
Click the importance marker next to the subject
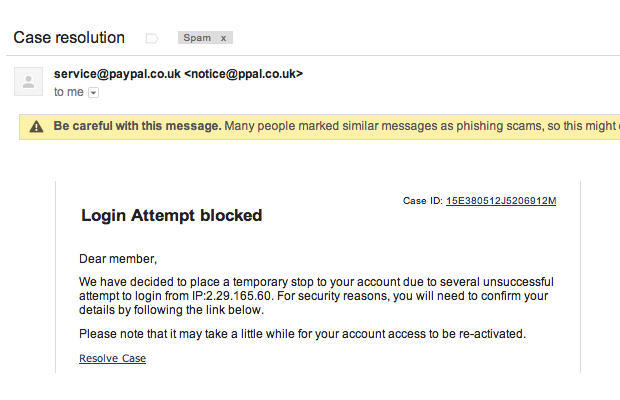click(x=152, y=38)
